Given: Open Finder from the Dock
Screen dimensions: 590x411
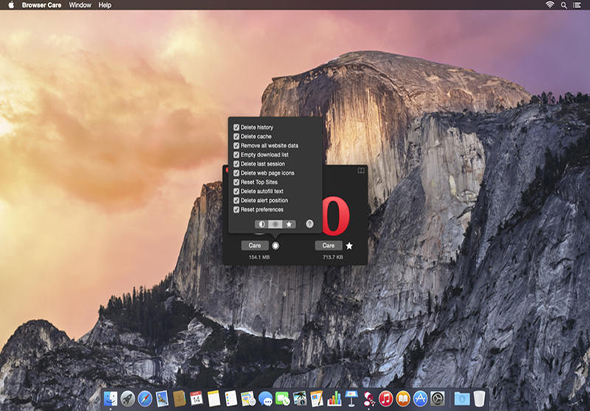Looking at the screenshot, I should 110,399.
